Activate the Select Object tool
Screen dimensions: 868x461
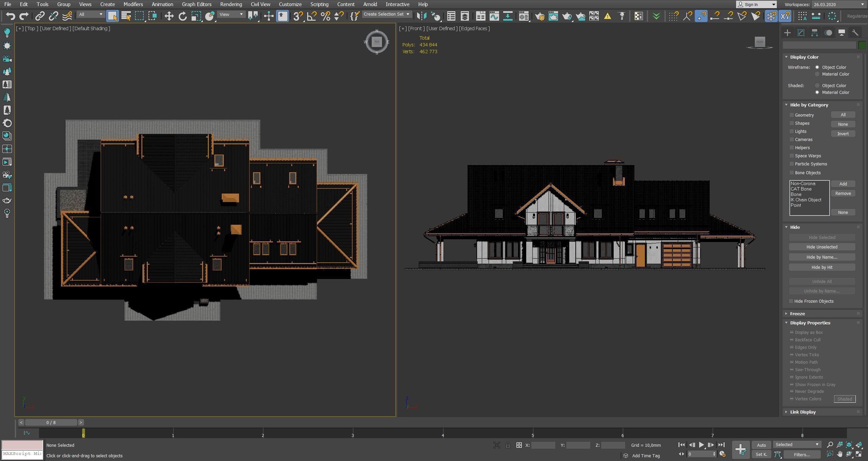(x=112, y=16)
